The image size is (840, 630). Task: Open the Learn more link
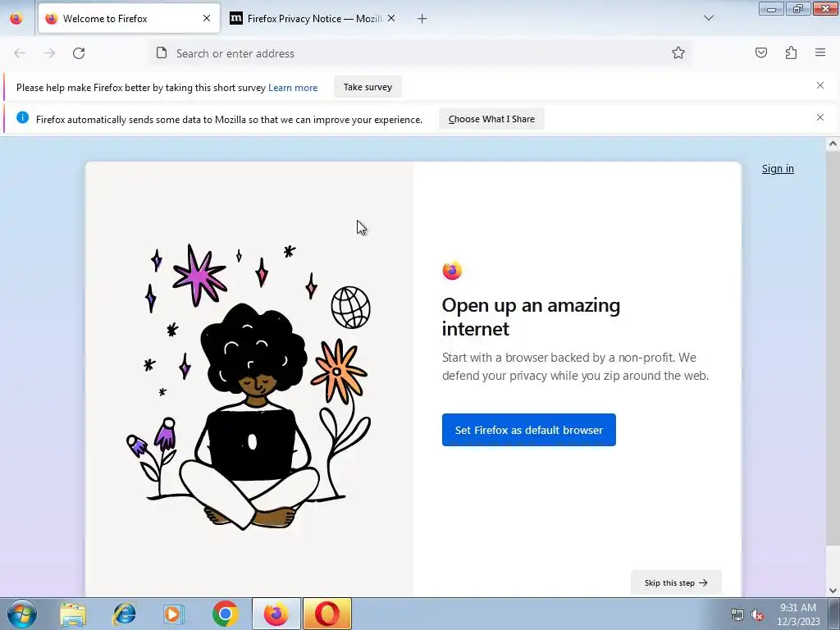(x=293, y=88)
